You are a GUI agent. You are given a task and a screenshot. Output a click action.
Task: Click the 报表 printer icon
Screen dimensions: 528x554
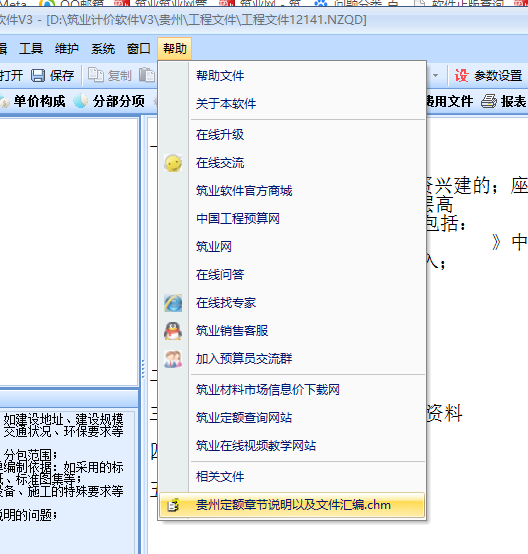pos(489,101)
